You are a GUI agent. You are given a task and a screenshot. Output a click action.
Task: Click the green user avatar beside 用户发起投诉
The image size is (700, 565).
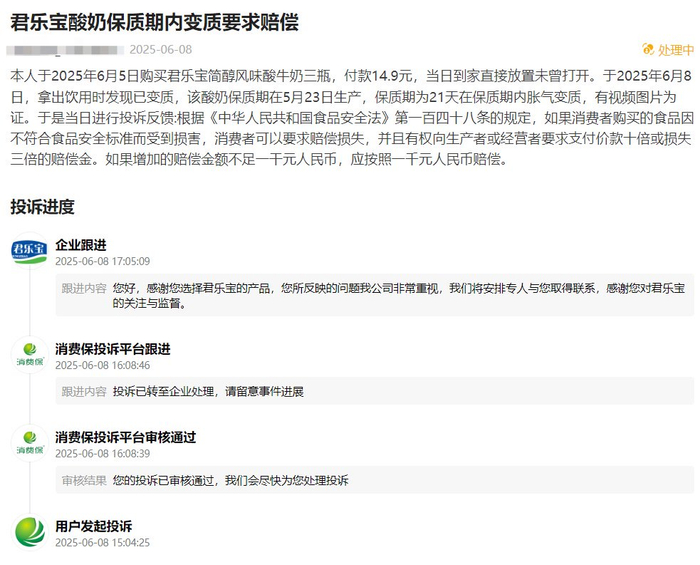pos(29,532)
